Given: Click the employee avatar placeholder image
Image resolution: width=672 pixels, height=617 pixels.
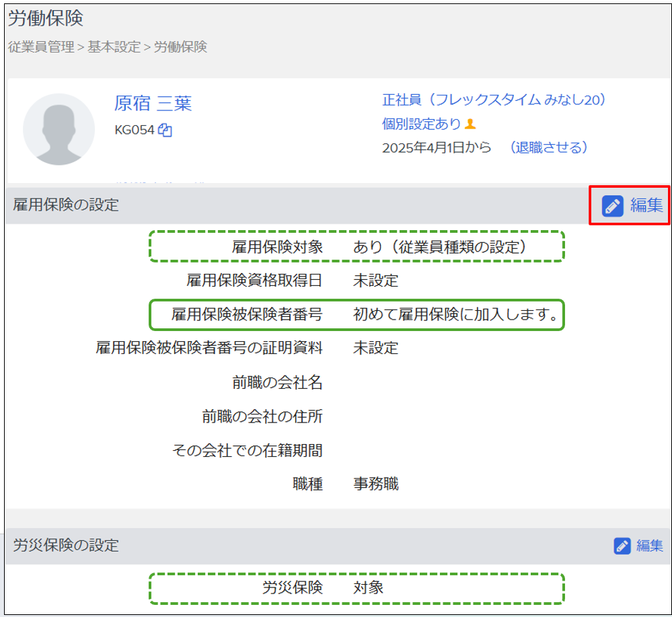Looking at the screenshot, I should tap(59, 129).
